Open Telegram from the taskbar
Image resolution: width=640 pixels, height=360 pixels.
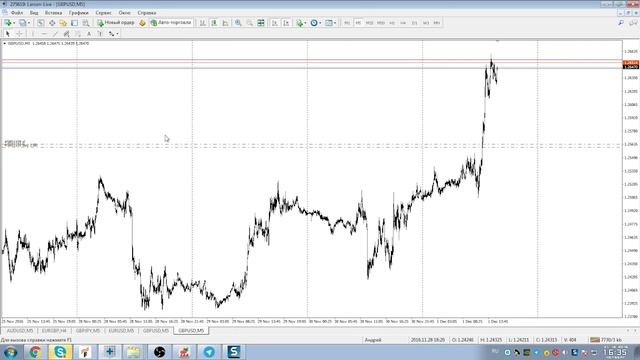click(x=209, y=352)
